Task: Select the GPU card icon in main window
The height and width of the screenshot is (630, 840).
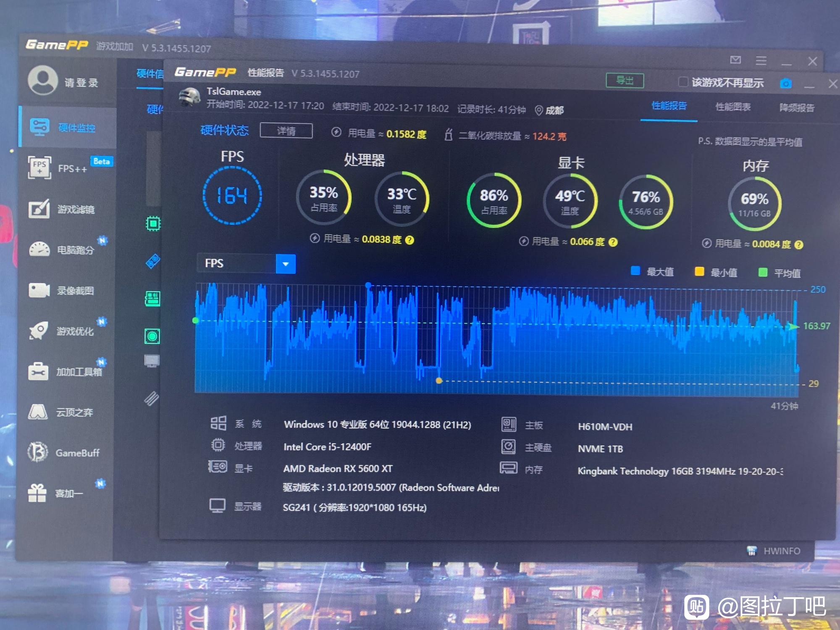Action: pos(153,261)
